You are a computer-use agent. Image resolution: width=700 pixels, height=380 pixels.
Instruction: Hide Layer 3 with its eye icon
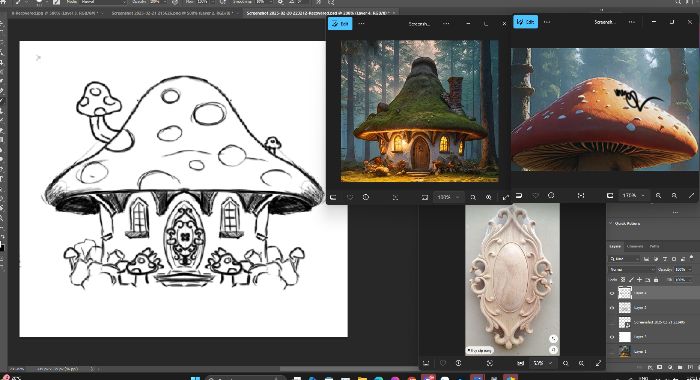pyautogui.click(x=612, y=308)
